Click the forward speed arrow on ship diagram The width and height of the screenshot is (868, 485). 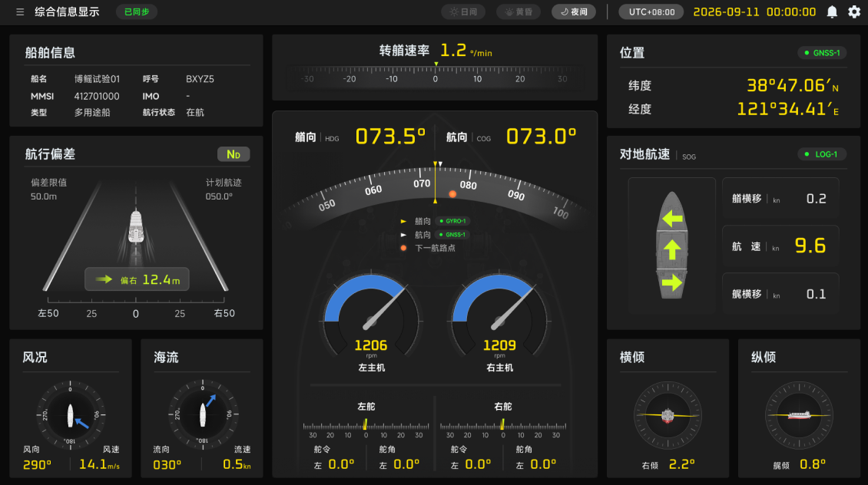tap(672, 250)
